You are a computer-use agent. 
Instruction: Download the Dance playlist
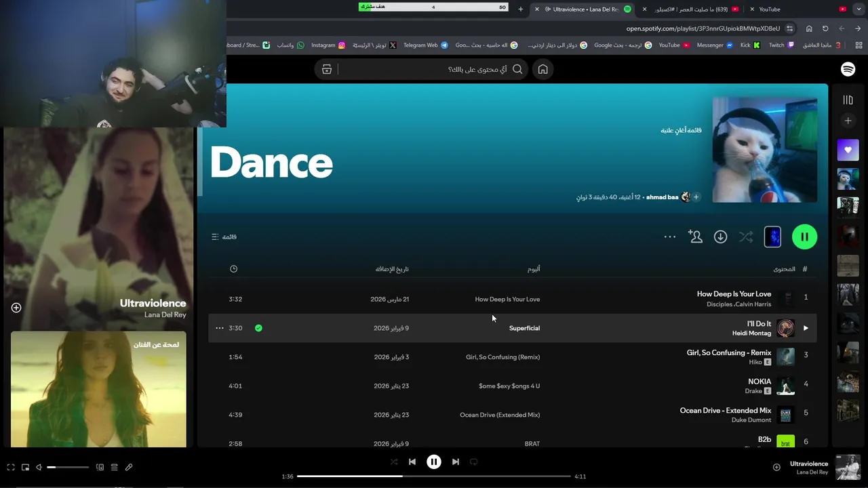720,237
